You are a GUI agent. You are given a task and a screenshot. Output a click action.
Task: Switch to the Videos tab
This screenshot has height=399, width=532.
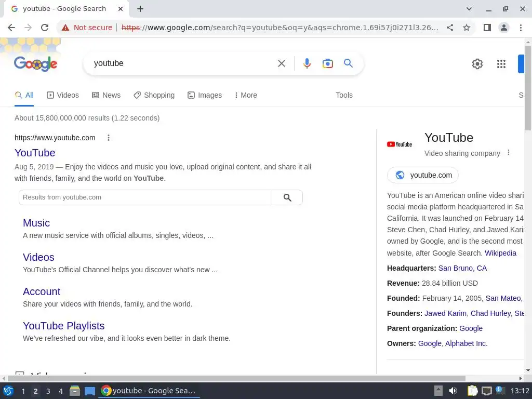(63, 96)
